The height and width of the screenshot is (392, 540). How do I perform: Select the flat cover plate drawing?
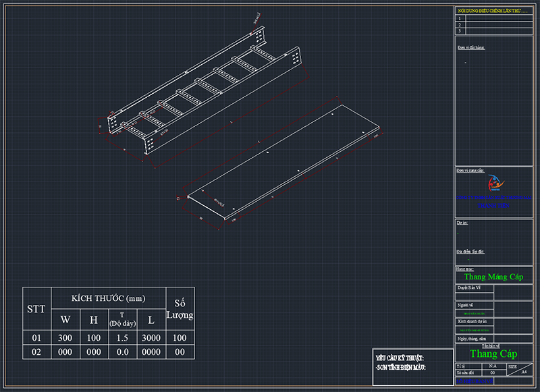pyautogui.click(x=280, y=165)
